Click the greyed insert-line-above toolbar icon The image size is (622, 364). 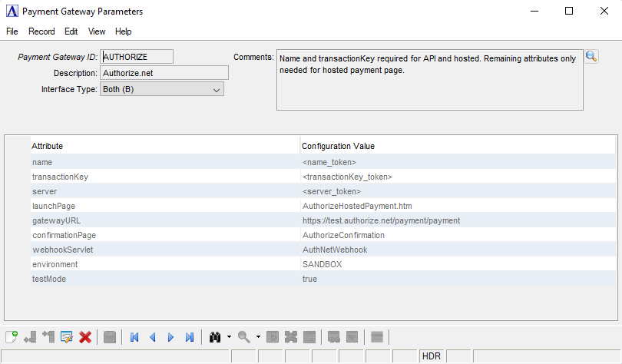(x=48, y=337)
